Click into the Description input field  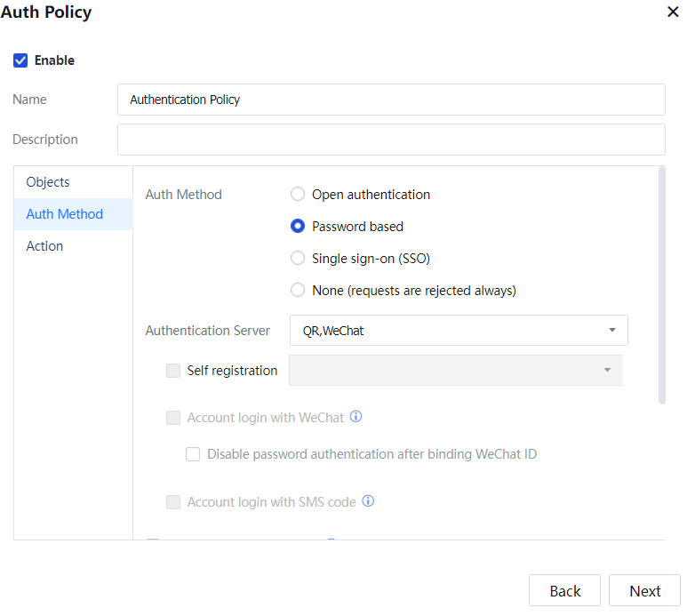[x=391, y=140]
